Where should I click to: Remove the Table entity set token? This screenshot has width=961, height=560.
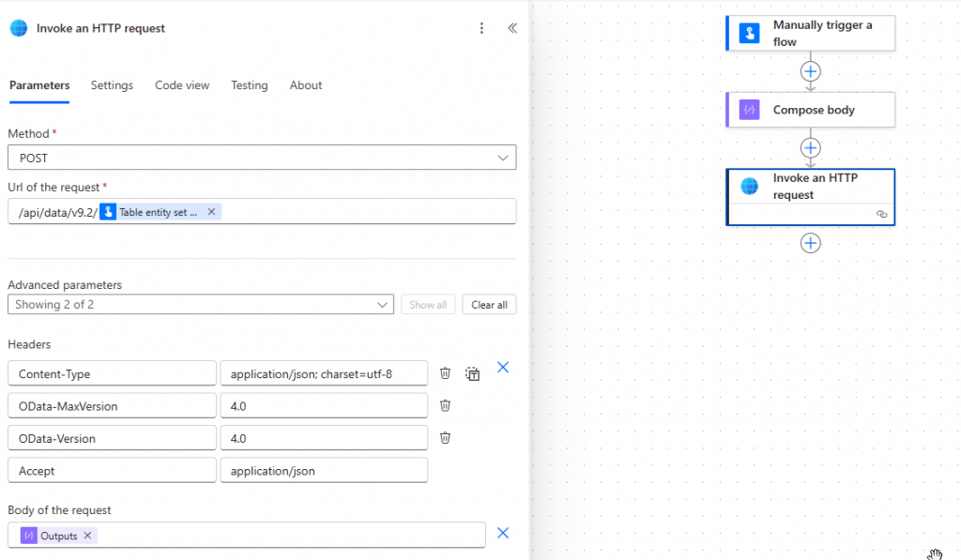click(x=211, y=212)
